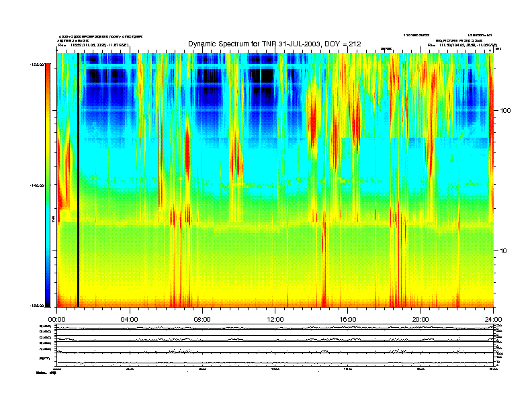Click the "08:00" time axis label
The height and width of the screenshot is (411, 532).
(203, 320)
